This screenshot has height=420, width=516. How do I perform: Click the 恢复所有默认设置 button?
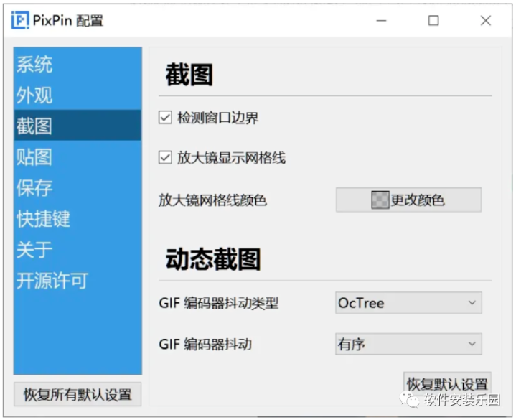[78, 394]
